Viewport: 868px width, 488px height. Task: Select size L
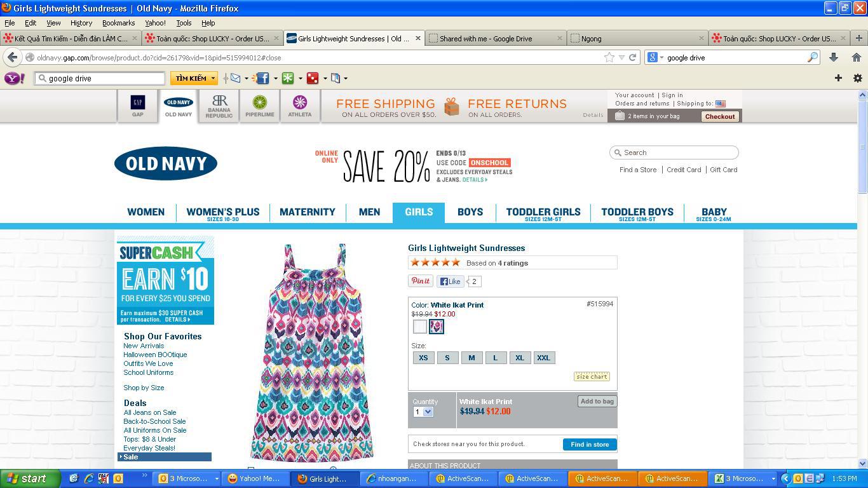point(496,358)
